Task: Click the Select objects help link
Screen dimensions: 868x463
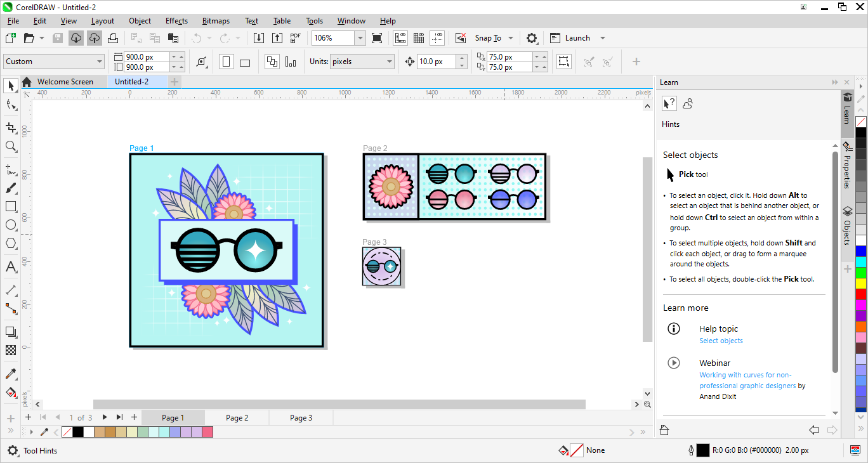Action: click(721, 341)
